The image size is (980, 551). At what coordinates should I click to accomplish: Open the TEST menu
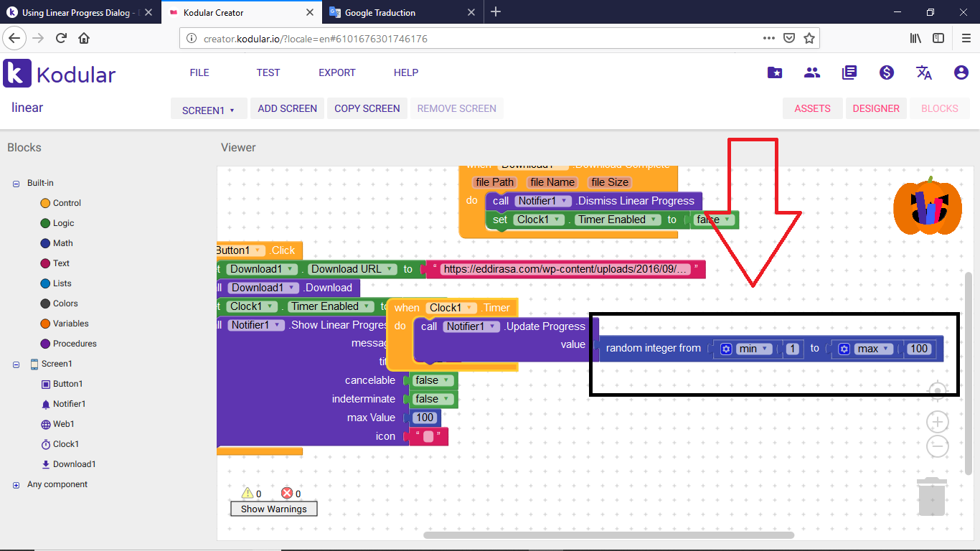pyautogui.click(x=268, y=72)
